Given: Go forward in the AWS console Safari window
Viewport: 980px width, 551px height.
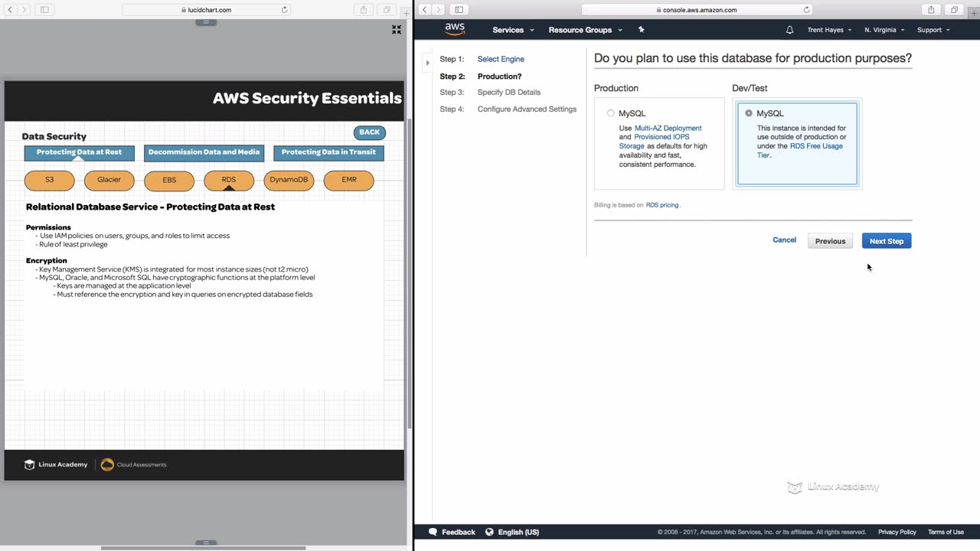Looking at the screenshot, I should point(439,10).
